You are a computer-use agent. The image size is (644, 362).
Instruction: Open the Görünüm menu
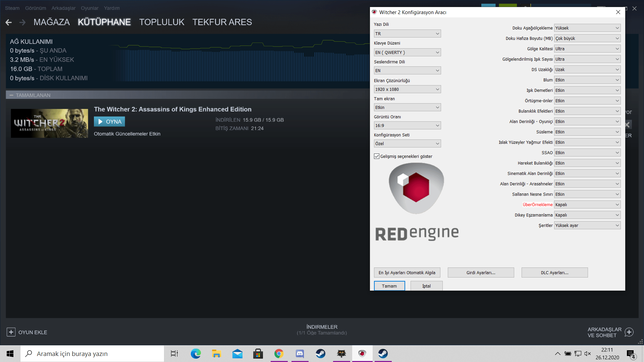pyautogui.click(x=36, y=8)
